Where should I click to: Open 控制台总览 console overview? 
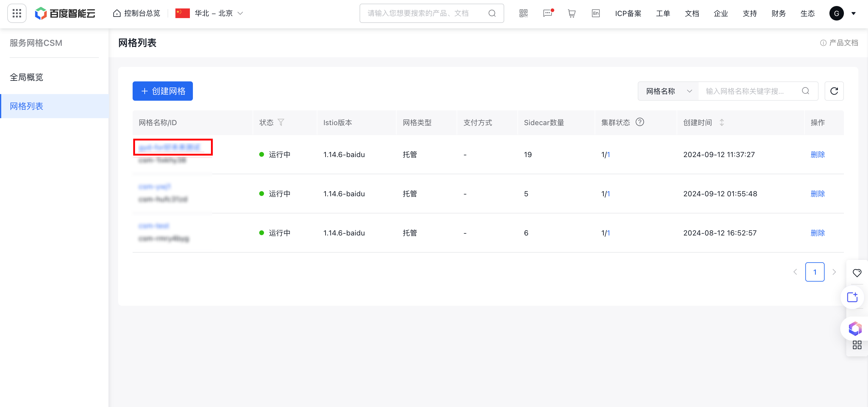[x=137, y=14]
